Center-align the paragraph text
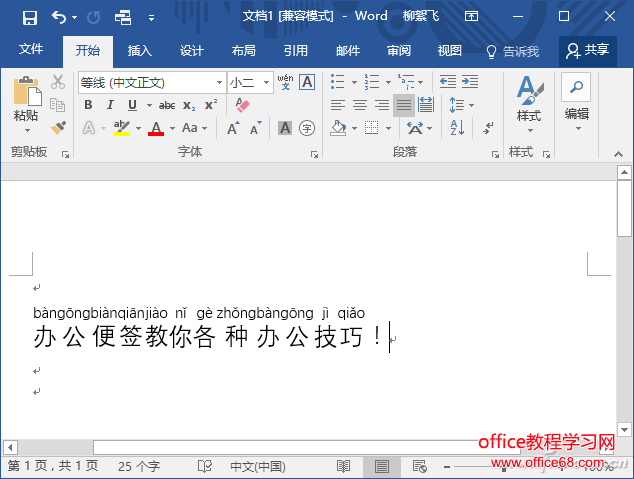This screenshot has width=634, height=479. pyautogui.click(x=360, y=105)
